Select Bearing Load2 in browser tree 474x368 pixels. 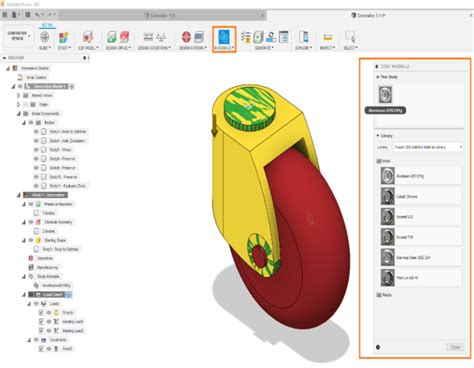[x=73, y=331]
